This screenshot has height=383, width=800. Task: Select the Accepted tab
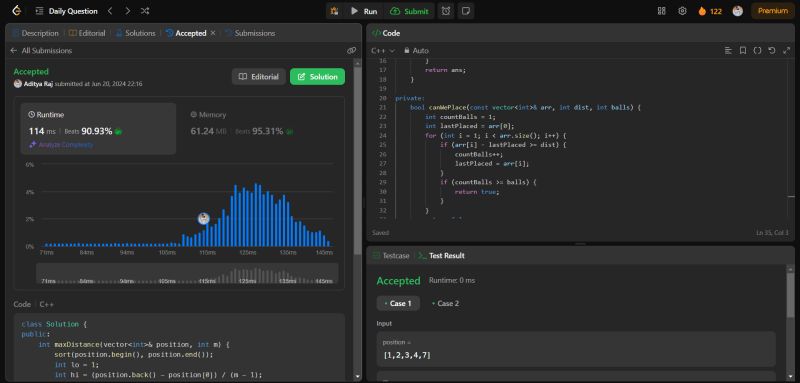[x=186, y=33]
